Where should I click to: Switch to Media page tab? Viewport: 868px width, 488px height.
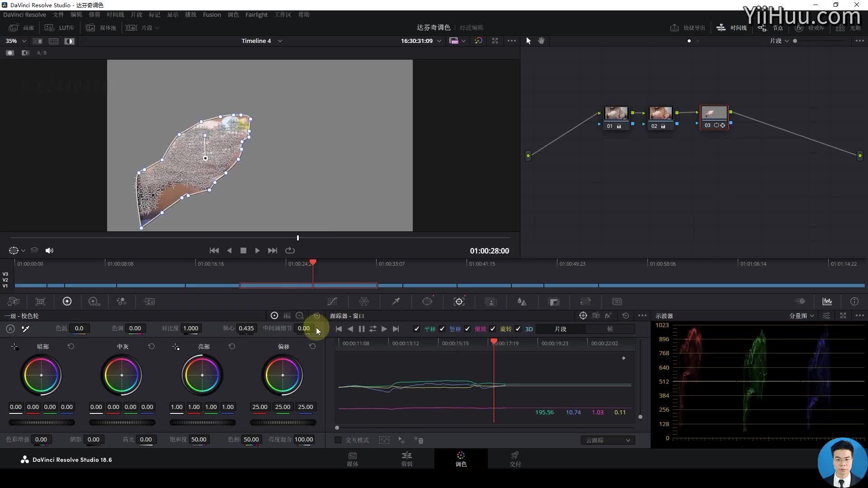pyautogui.click(x=353, y=459)
